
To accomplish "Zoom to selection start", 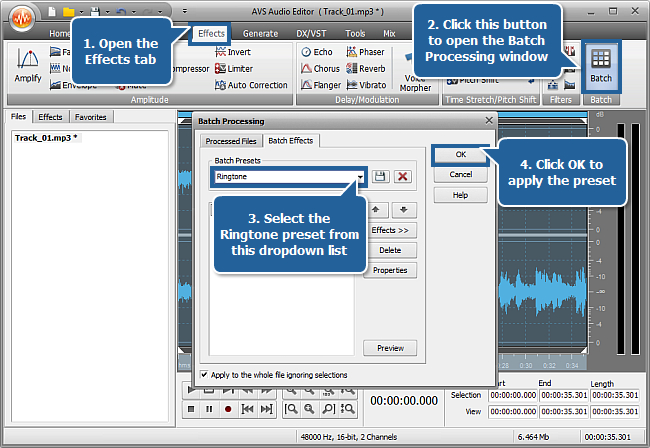I will pyautogui.click(x=291, y=409).
